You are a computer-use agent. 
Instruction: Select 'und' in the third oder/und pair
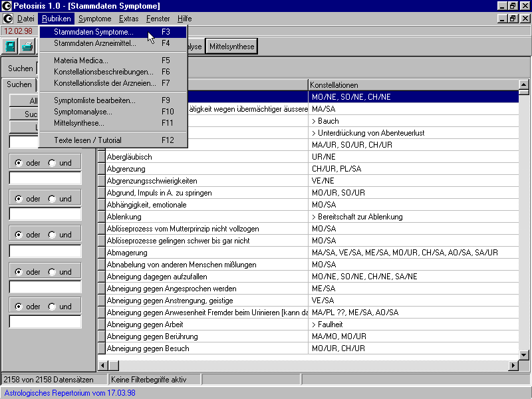click(x=52, y=235)
